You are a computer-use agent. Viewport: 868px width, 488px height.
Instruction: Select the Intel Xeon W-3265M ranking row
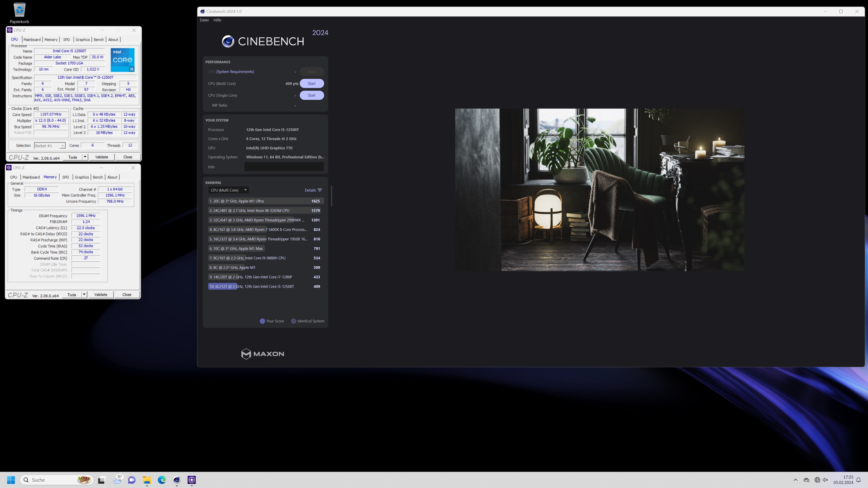[x=266, y=211]
